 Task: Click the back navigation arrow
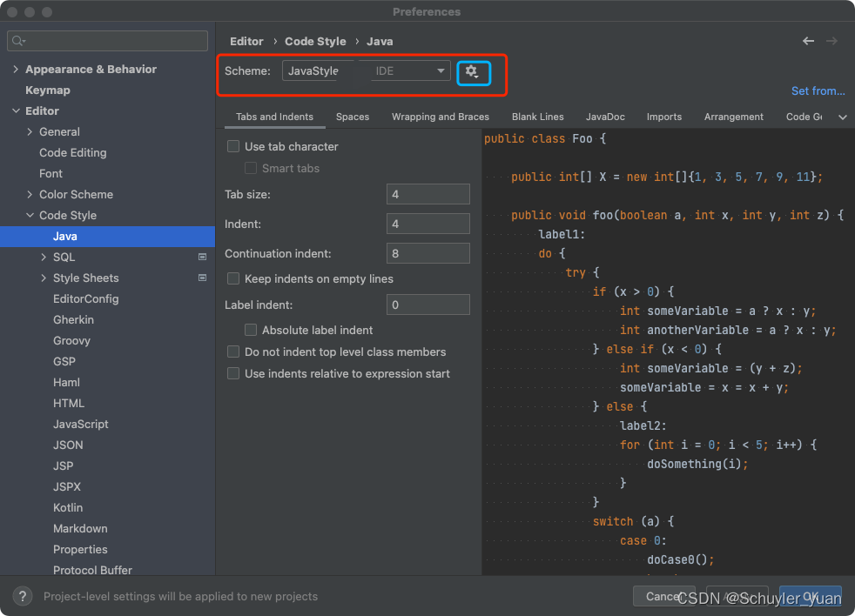(x=808, y=41)
